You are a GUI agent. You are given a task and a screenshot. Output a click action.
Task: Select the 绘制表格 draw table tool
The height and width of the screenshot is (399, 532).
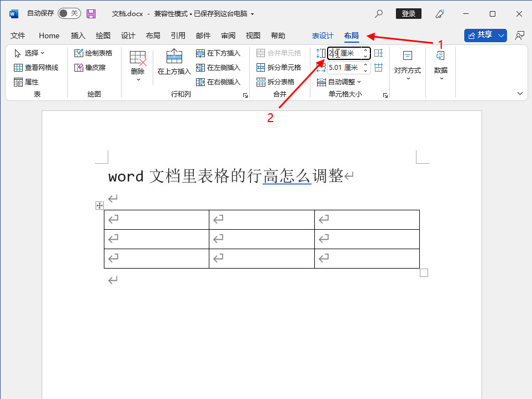tap(93, 53)
